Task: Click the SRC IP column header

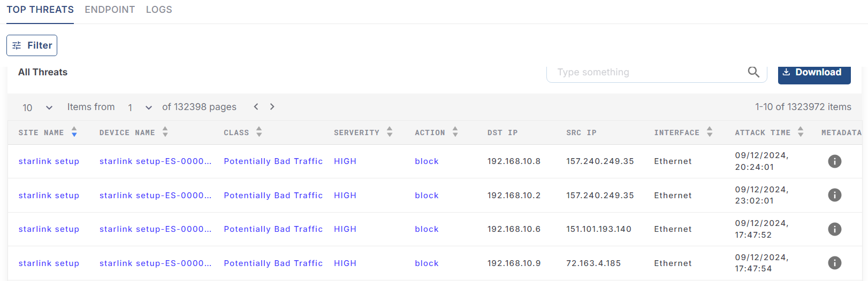Action: tap(581, 132)
